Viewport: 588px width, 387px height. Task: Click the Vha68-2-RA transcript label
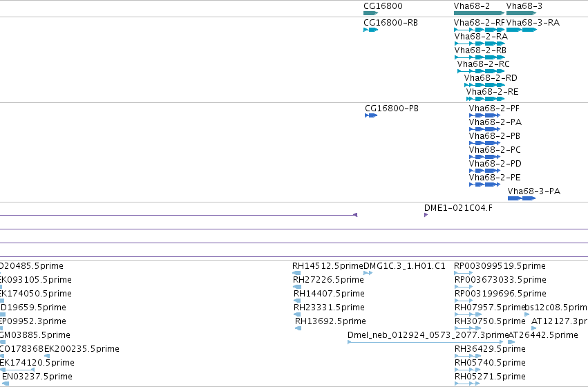[x=481, y=37]
